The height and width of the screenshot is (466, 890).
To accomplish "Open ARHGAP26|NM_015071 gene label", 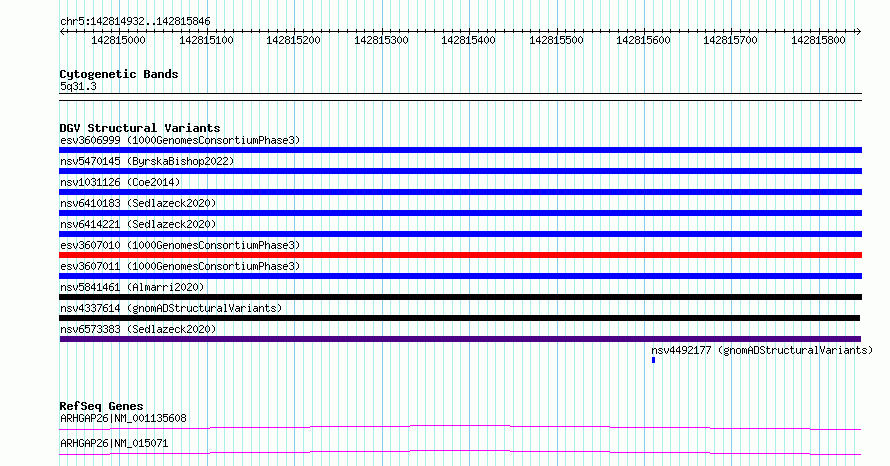I will 114,443.
